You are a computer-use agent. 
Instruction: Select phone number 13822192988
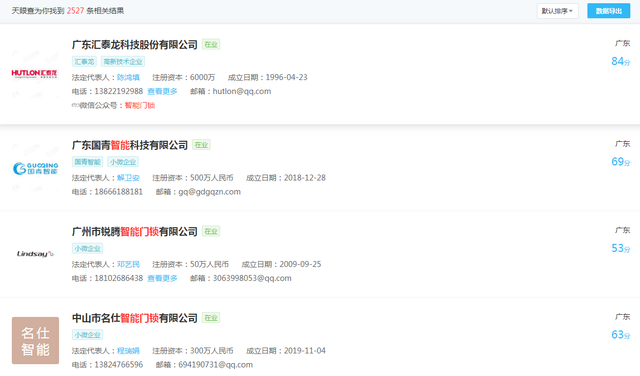pos(118,91)
